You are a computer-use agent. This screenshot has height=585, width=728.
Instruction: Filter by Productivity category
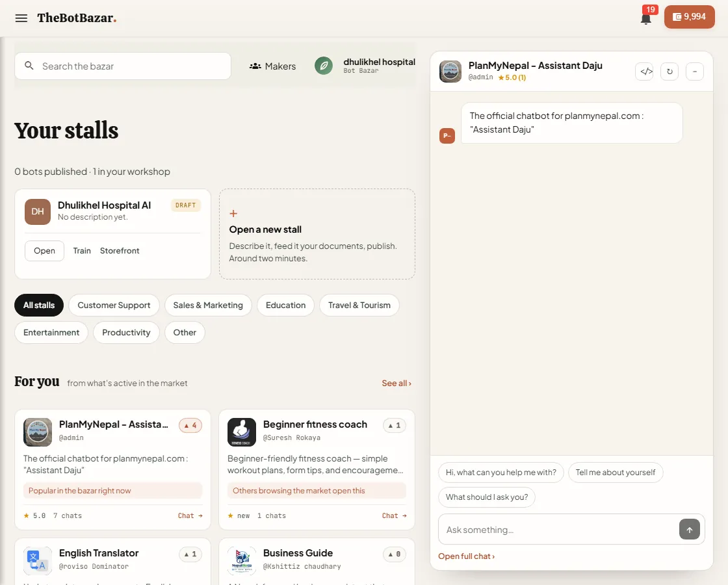(x=126, y=332)
